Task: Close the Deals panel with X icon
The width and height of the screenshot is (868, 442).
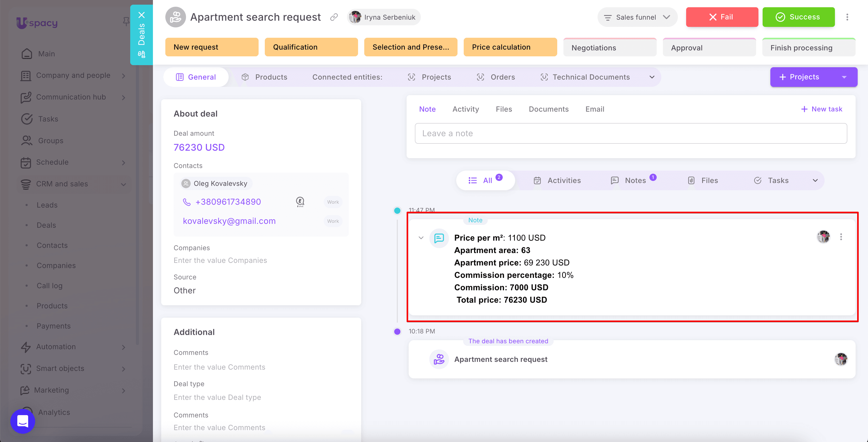Action: point(142,15)
